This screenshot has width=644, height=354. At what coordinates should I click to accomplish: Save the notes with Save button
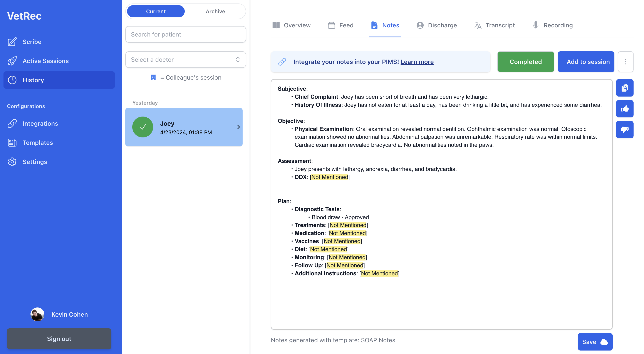click(x=595, y=342)
